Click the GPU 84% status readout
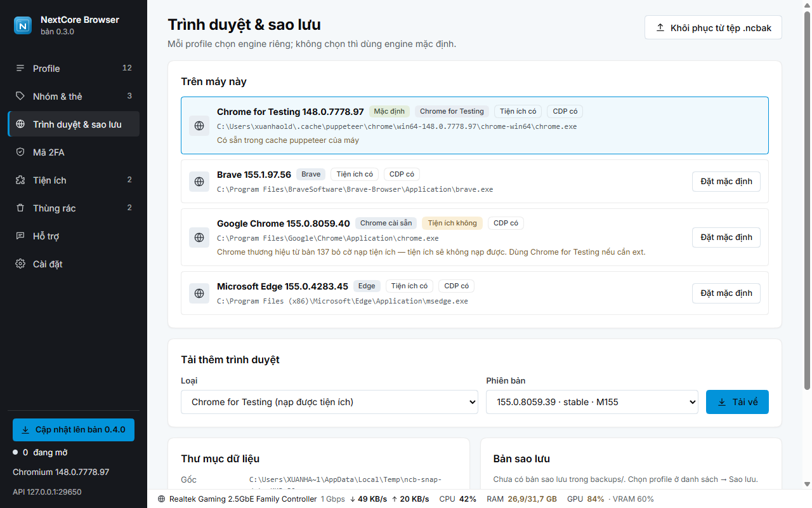Image resolution: width=812 pixels, height=508 pixels. [586, 499]
